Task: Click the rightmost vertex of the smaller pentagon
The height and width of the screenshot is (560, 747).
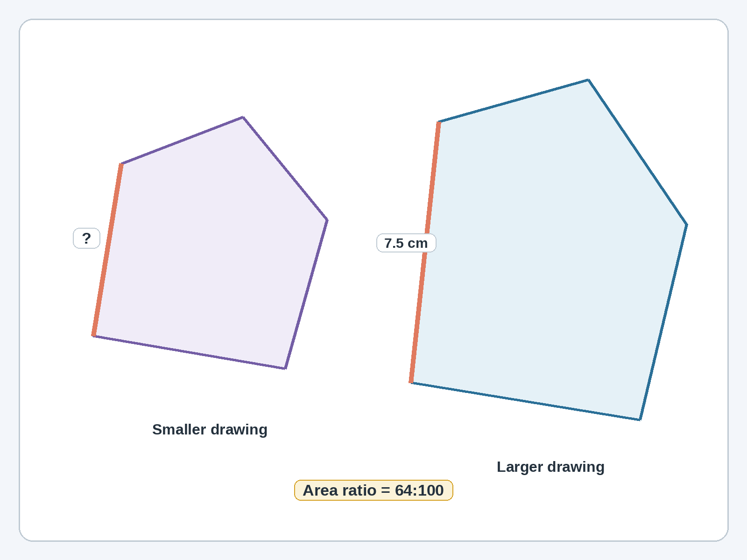Action: pos(327,219)
